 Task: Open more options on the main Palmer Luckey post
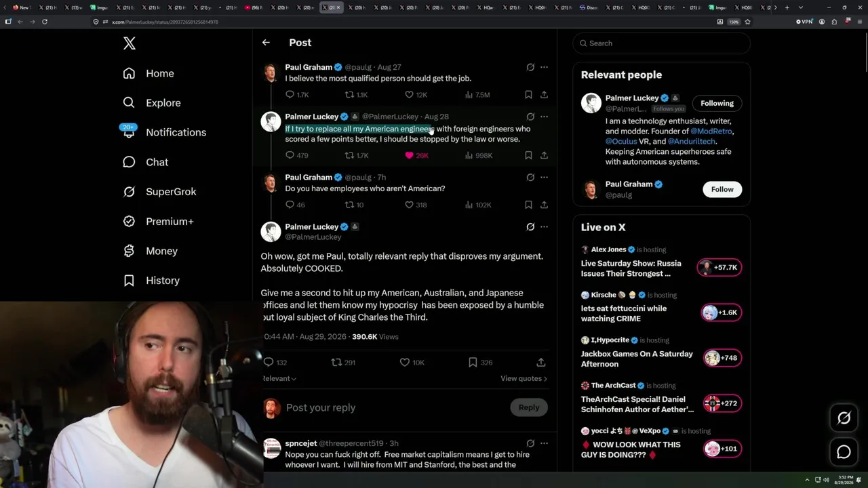[x=544, y=227]
